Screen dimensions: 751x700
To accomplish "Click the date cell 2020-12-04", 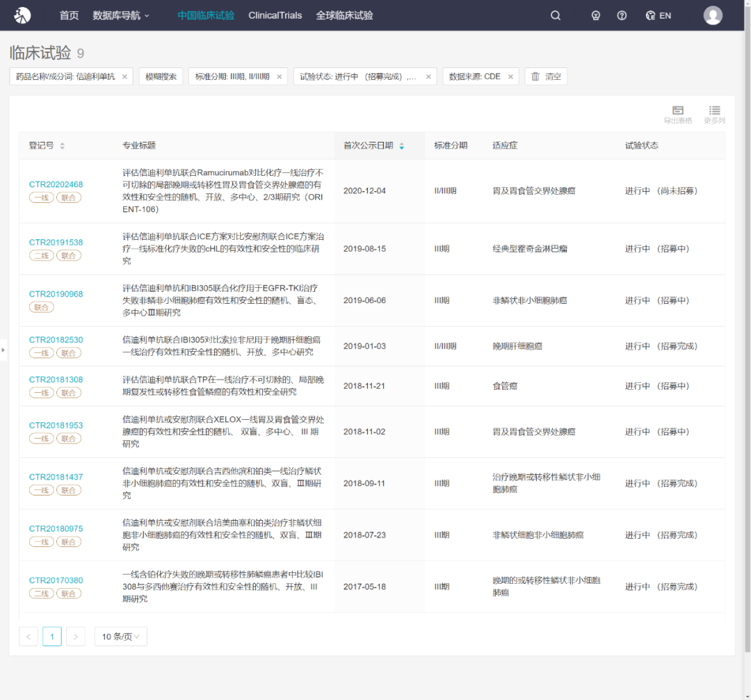I will (x=364, y=191).
